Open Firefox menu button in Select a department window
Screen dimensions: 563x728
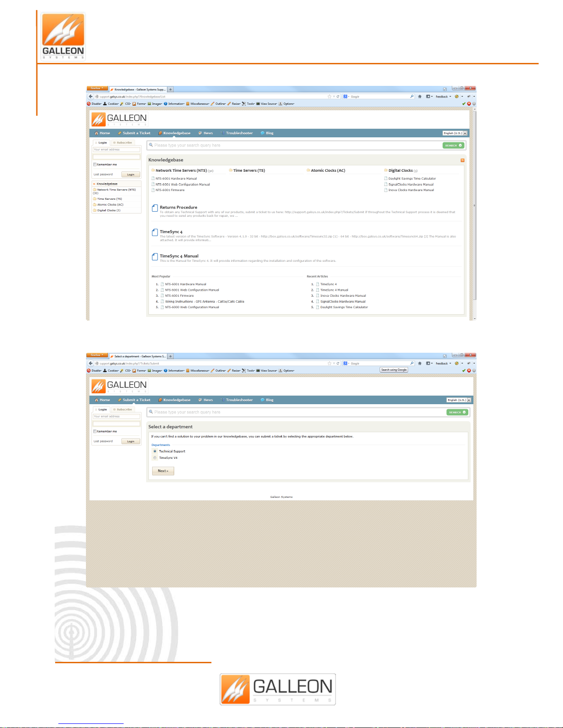97,355
